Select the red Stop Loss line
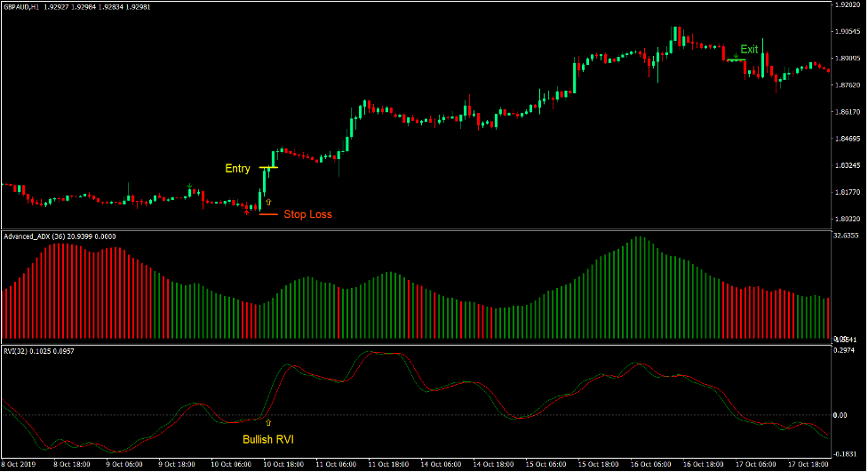This screenshot has height=472, width=868. 268,214
